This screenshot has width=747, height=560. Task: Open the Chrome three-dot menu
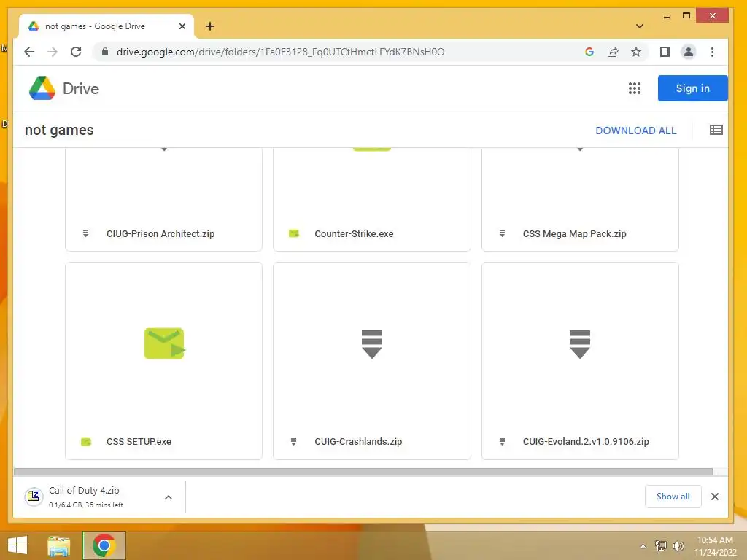point(712,52)
